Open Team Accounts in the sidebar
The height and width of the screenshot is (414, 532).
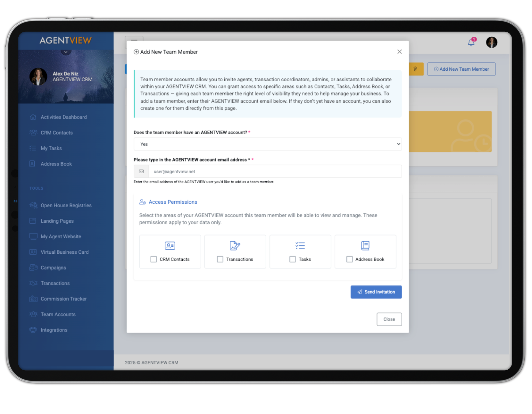click(x=58, y=314)
